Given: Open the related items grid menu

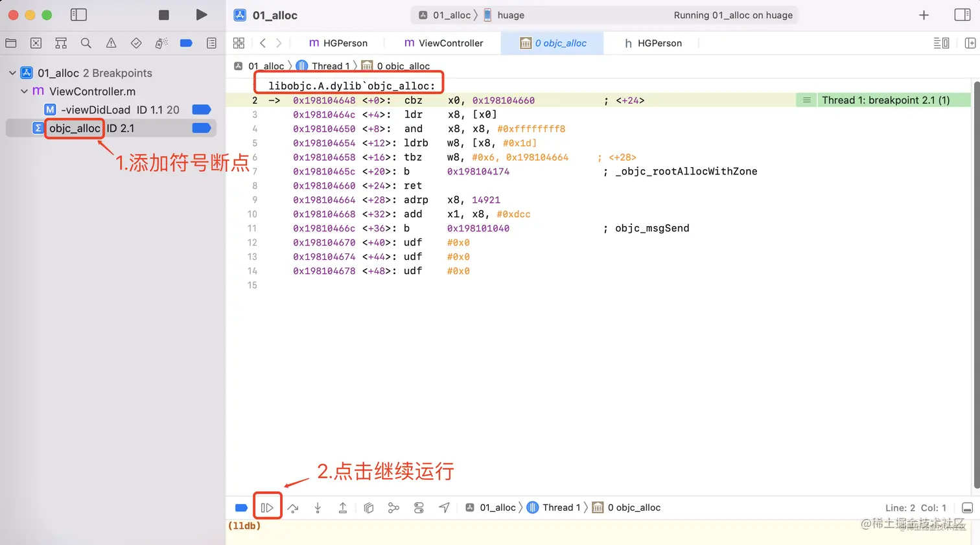Looking at the screenshot, I should 239,43.
